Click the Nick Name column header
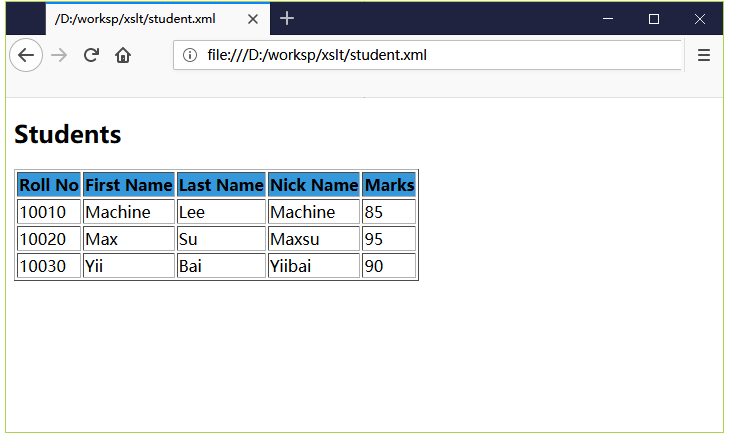 (314, 185)
